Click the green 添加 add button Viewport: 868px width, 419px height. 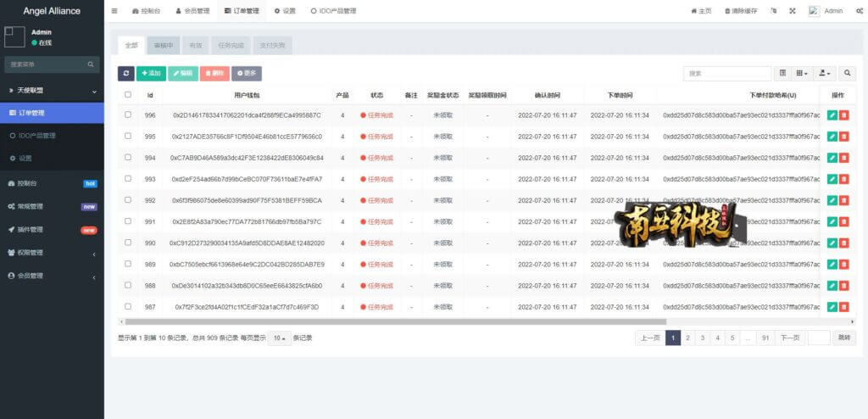tap(151, 73)
